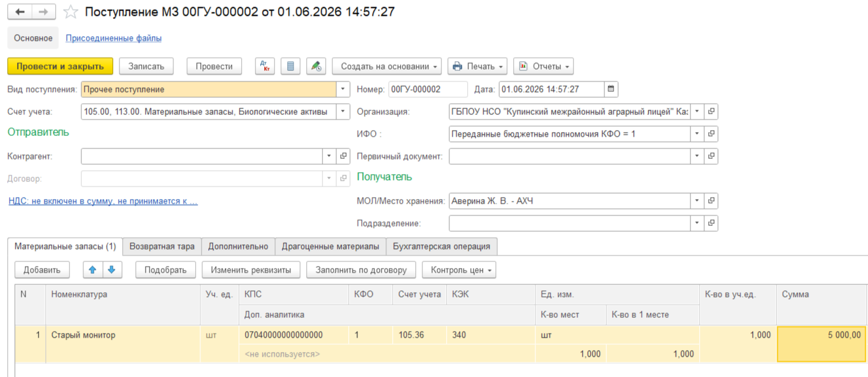Click Изменить реквизиты button

(x=251, y=269)
